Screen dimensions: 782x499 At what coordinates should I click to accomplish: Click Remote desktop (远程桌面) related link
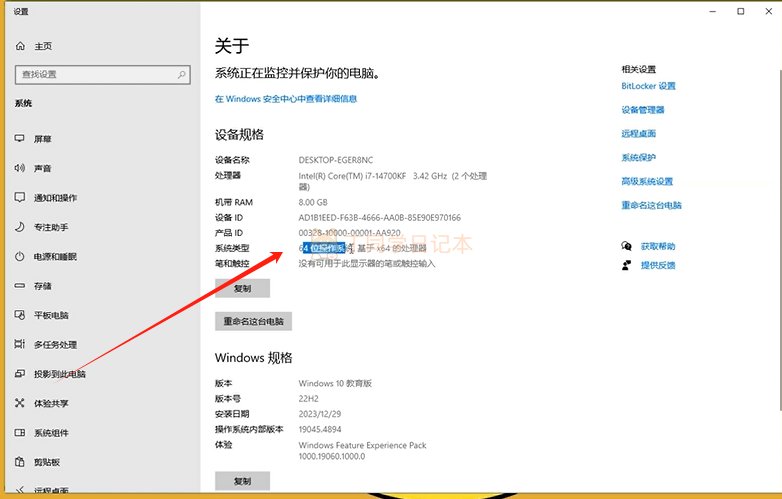coord(638,134)
